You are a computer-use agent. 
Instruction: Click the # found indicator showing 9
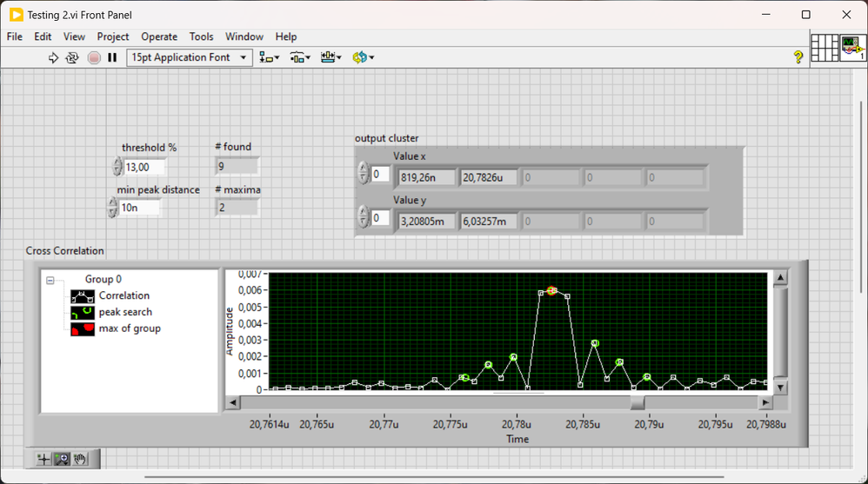click(237, 167)
